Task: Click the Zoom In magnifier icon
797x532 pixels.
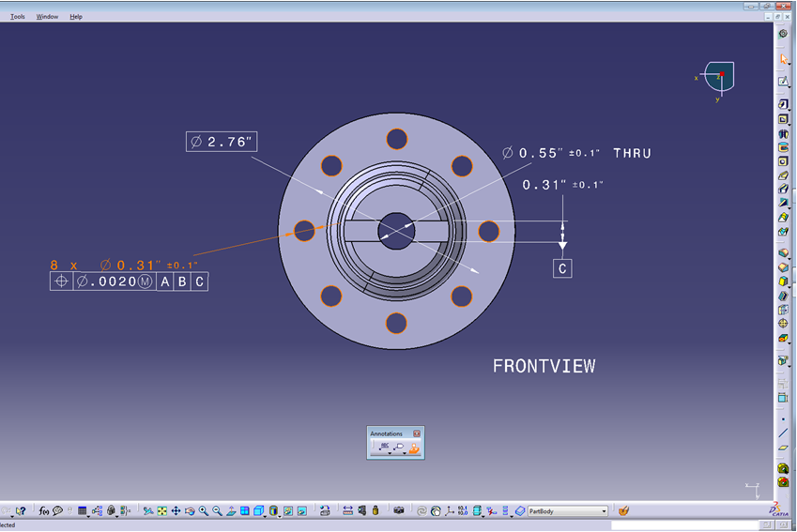Action: 204,510
